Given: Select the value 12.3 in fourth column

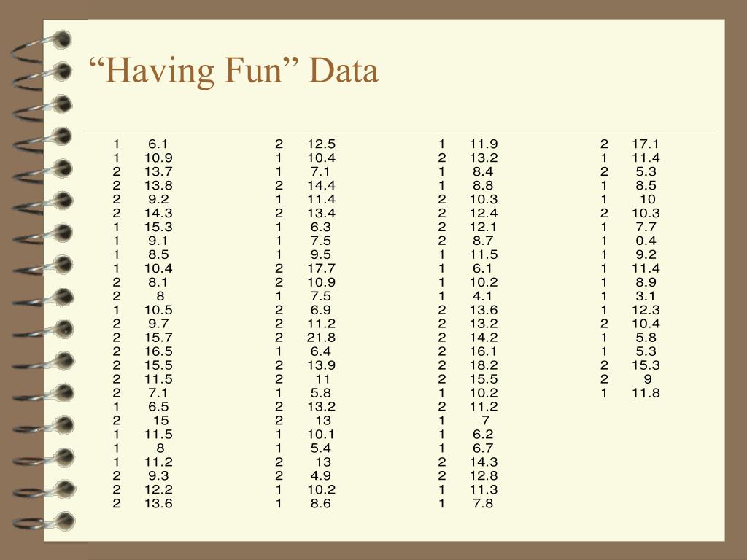Looking at the screenshot, I should point(646,309).
